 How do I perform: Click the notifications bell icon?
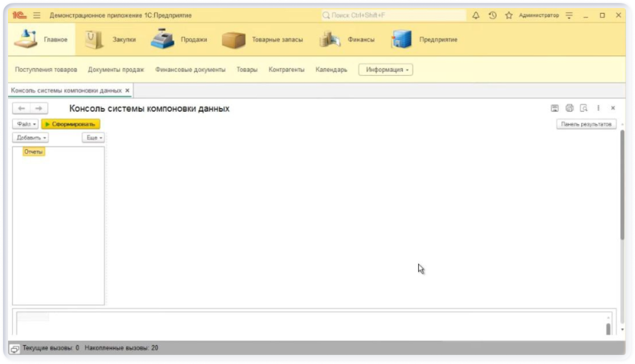[475, 16]
